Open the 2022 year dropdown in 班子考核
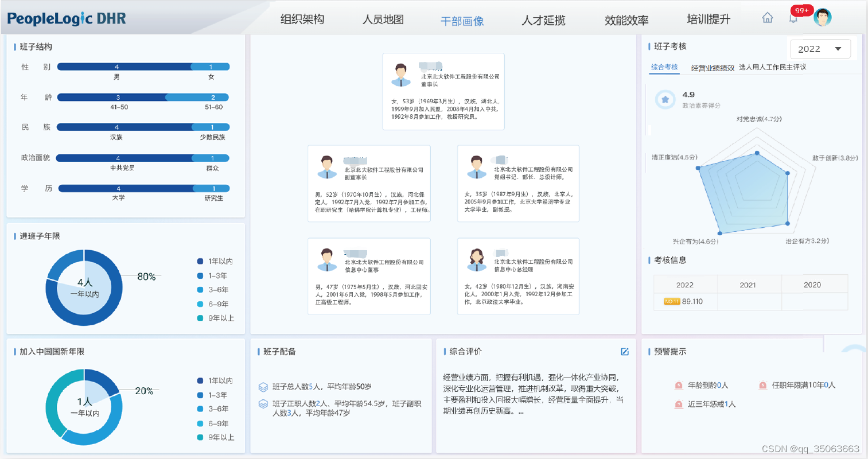This screenshot has height=459, width=868. click(820, 49)
